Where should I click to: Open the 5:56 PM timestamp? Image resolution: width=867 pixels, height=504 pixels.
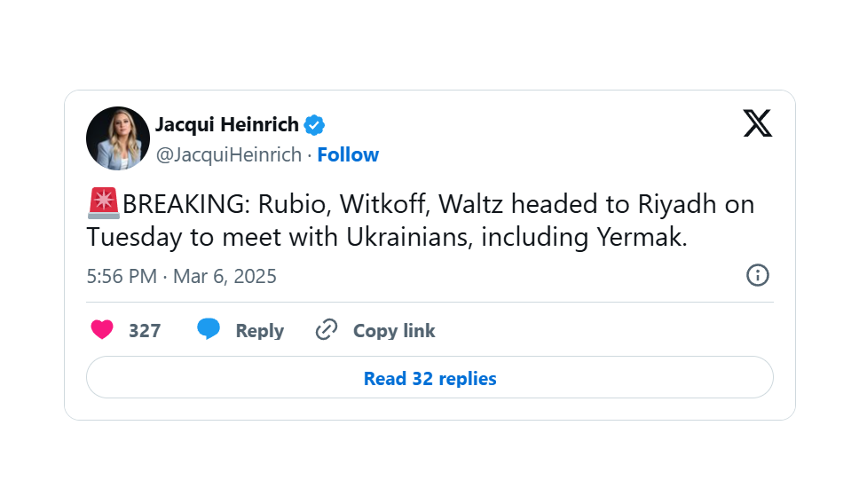click(122, 276)
